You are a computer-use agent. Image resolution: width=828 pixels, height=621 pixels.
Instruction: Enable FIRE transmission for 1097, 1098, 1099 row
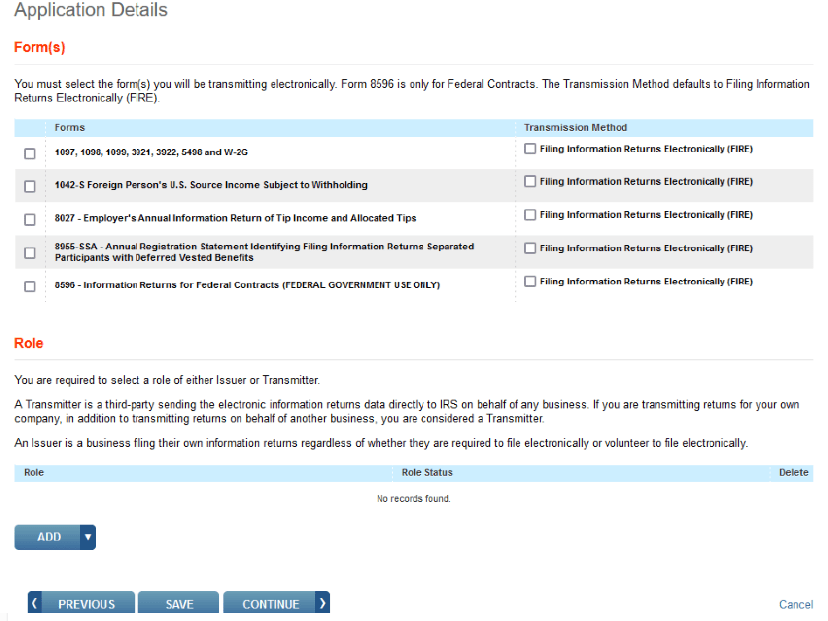pos(531,149)
